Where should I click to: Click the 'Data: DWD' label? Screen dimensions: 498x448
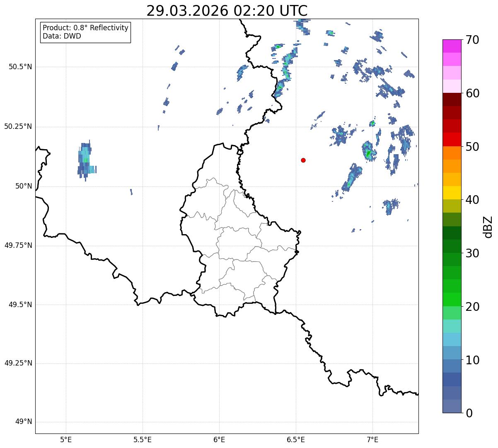pos(62,36)
